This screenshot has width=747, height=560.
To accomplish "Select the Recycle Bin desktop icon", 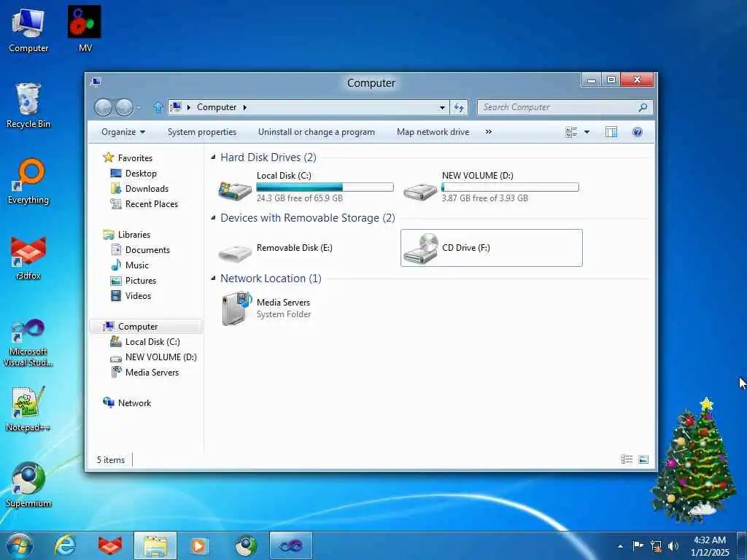I will pos(28,106).
